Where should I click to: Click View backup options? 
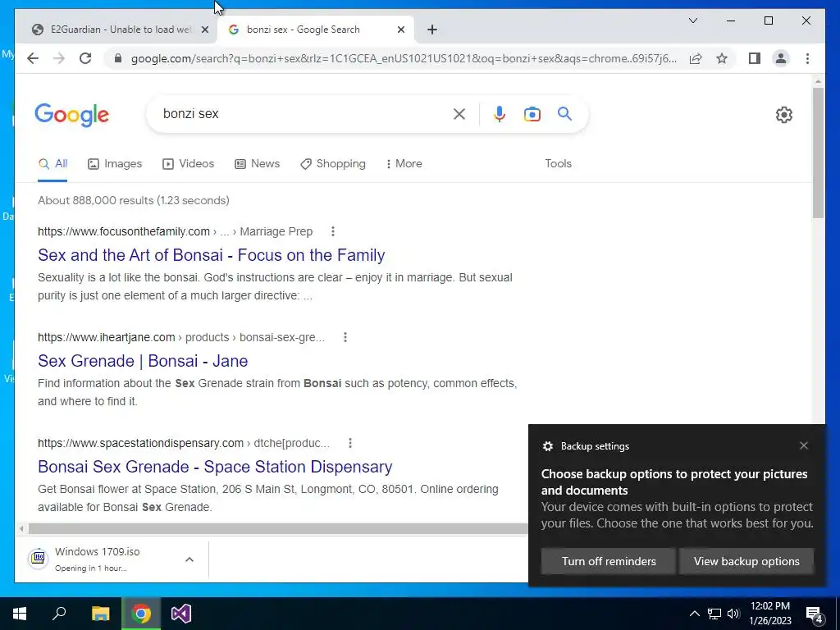[x=746, y=561]
